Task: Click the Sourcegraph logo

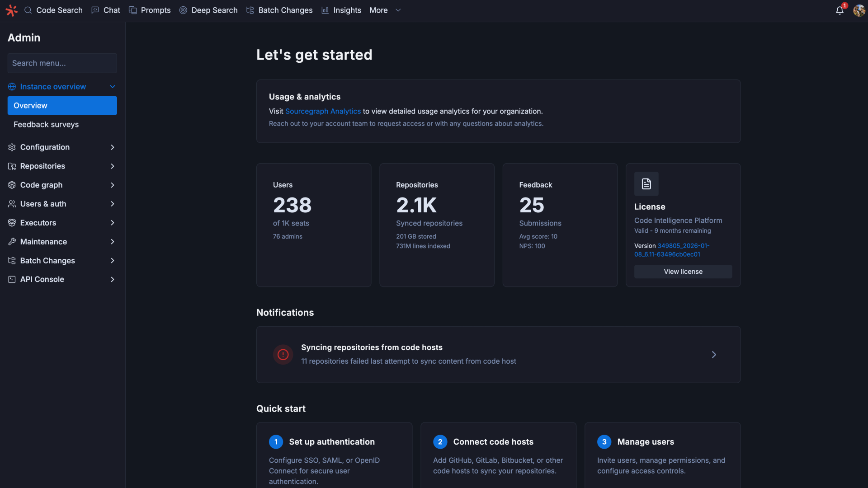Action: 11,10
